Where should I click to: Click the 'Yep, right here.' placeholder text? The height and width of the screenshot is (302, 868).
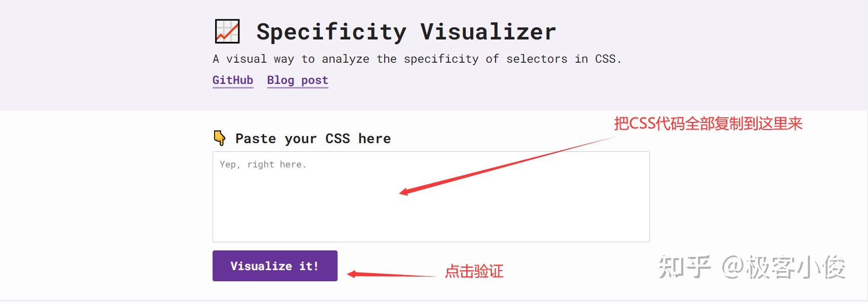[x=263, y=164]
